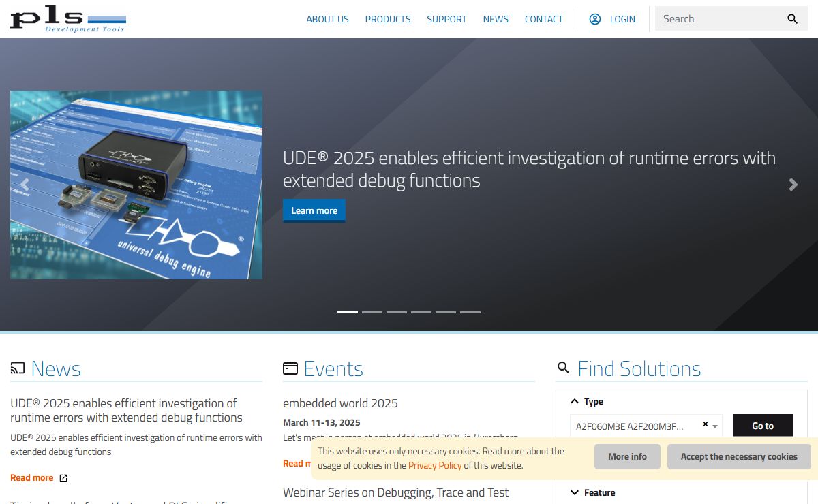This screenshot has height=504, width=818.
Task: Open the Contact page
Action: coord(544,19)
